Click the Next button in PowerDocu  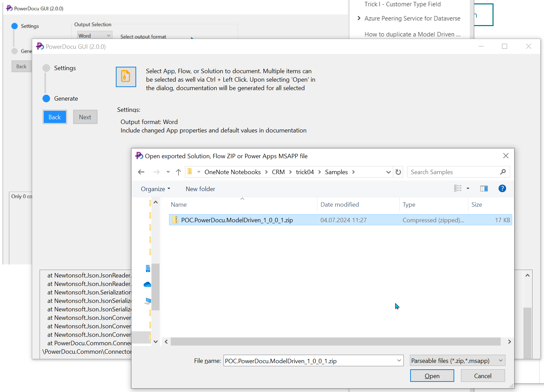[85, 117]
